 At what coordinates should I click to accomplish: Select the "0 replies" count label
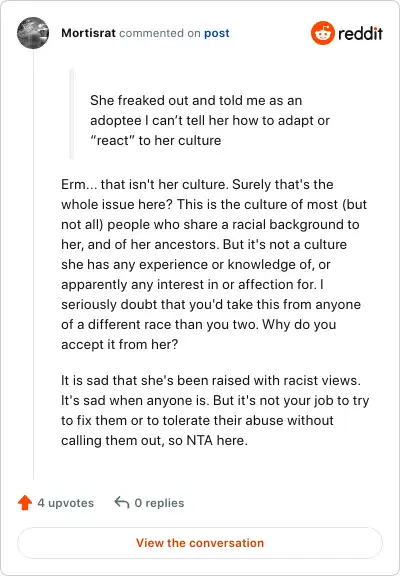[x=159, y=503]
